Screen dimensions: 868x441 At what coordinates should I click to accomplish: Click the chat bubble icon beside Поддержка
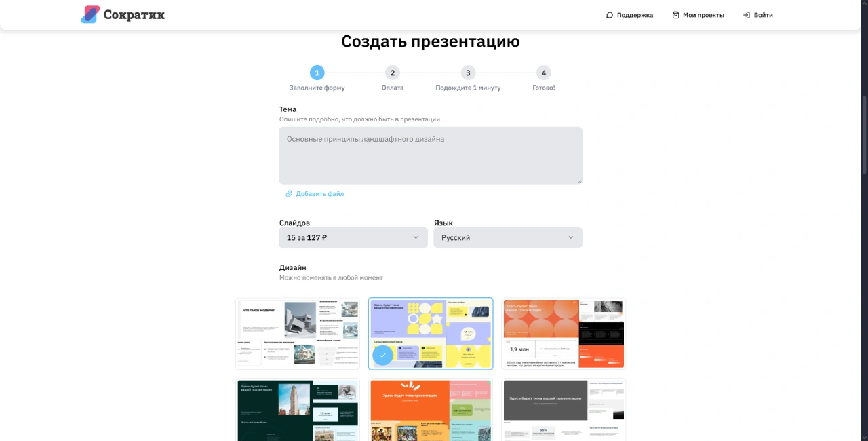[x=610, y=14]
